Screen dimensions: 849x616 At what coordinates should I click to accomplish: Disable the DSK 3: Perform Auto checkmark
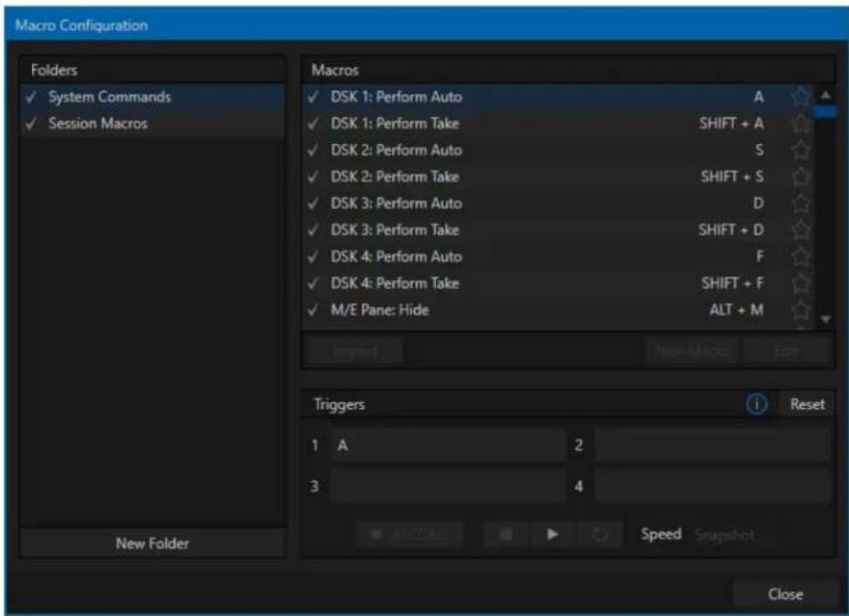[x=313, y=204]
